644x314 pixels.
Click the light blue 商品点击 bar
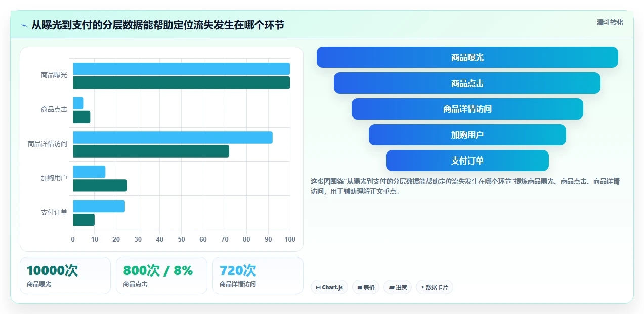coord(78,103)
